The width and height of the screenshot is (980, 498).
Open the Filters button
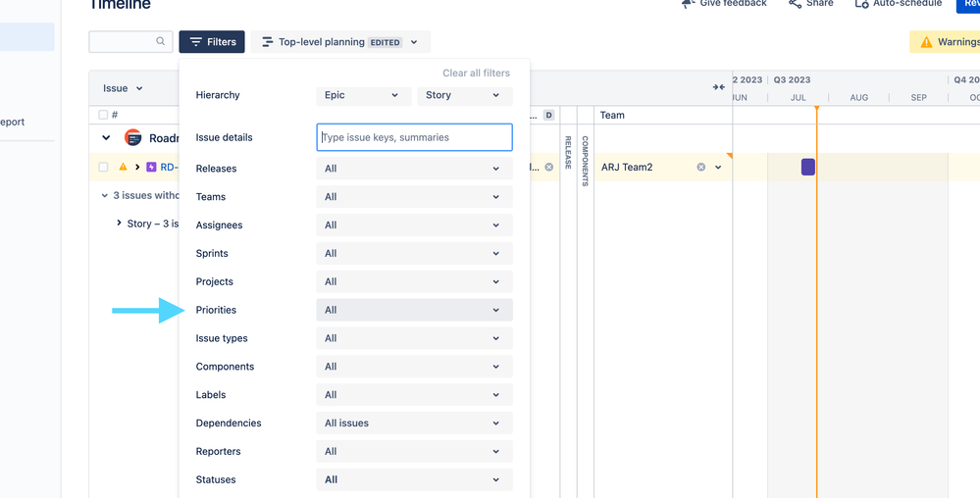(x=212, y=42)
